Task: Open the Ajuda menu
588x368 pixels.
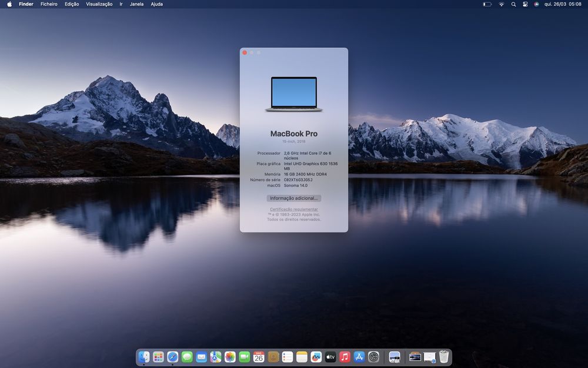Action: (x=157, y=4)
